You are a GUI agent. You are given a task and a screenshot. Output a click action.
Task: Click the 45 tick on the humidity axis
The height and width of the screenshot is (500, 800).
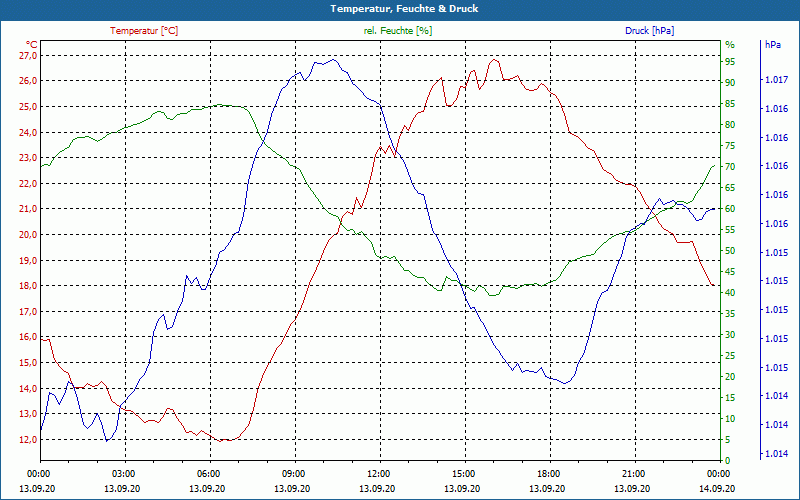730,271
